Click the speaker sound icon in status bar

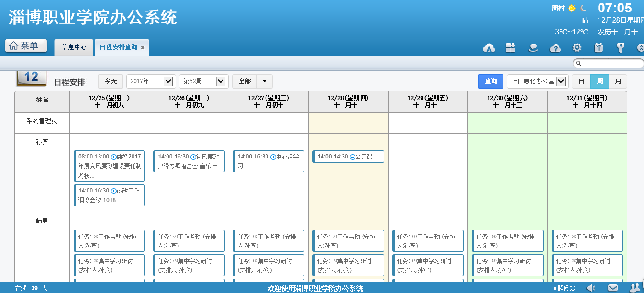tap(591, 288)
